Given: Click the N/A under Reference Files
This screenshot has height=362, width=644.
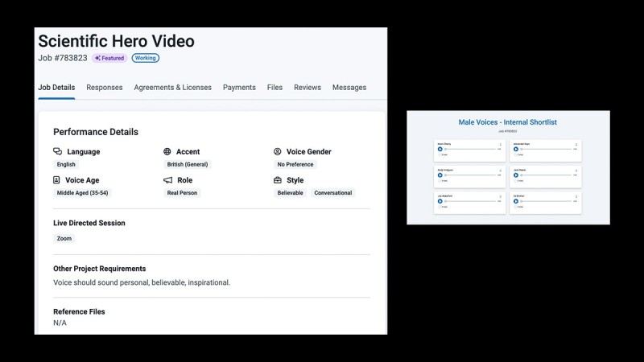Looking at the screenshot, I should pyautogui.click(x=60, y=323).
